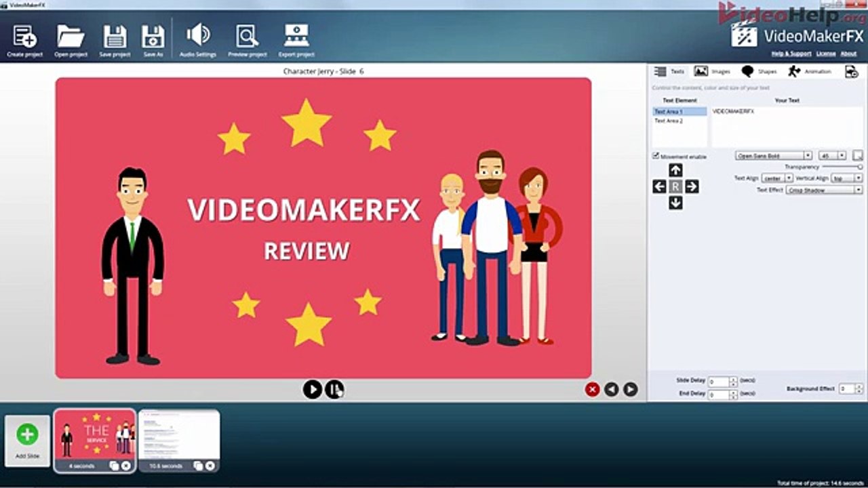Screen dimensions: 868x488
Task: Move text up with up arrow
Action: (x=675, y=170)
